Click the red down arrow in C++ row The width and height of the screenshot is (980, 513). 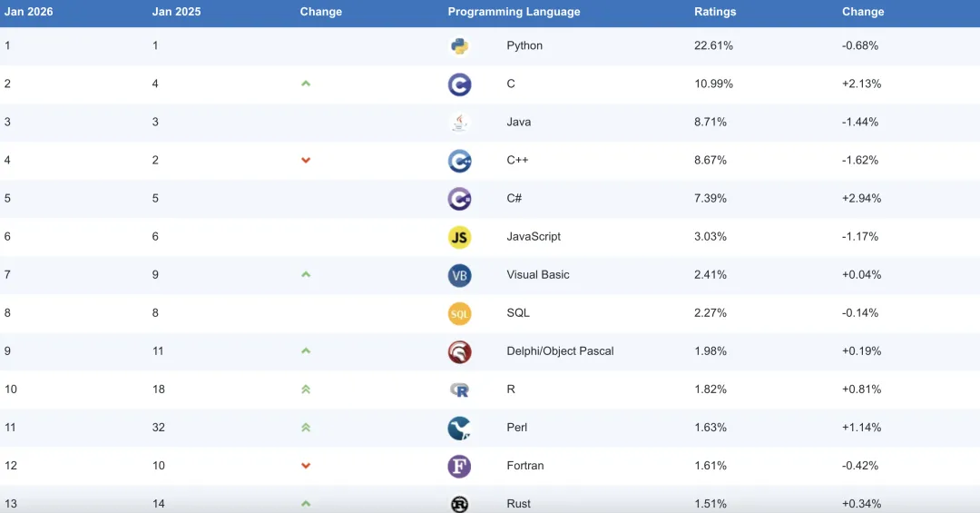click(x=306, y=160)
